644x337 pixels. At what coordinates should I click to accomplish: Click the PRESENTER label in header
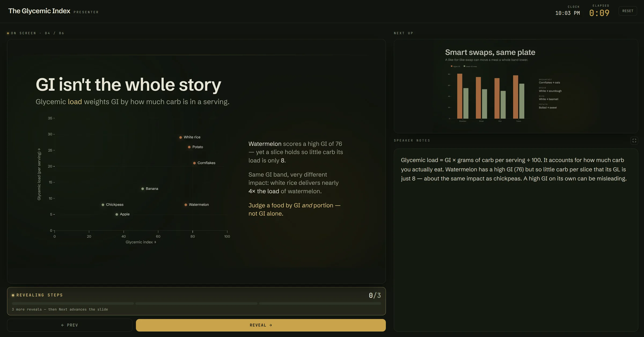tap(86, 12)
